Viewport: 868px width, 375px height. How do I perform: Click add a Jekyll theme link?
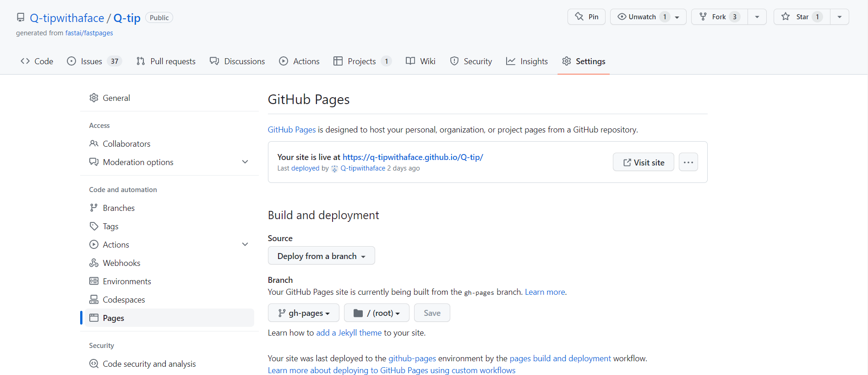pos(349,333)
